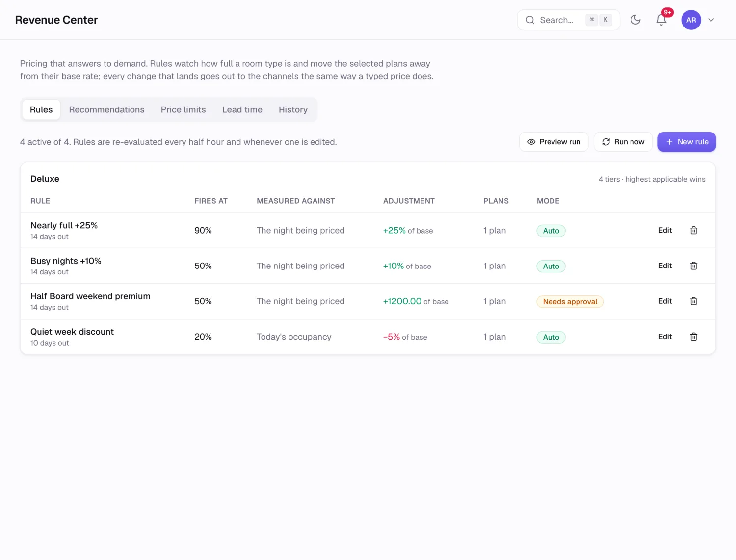Click +25% of base adjustment
Screen dimensions: 736x560
pyautogui.click(x=408, y=230)
